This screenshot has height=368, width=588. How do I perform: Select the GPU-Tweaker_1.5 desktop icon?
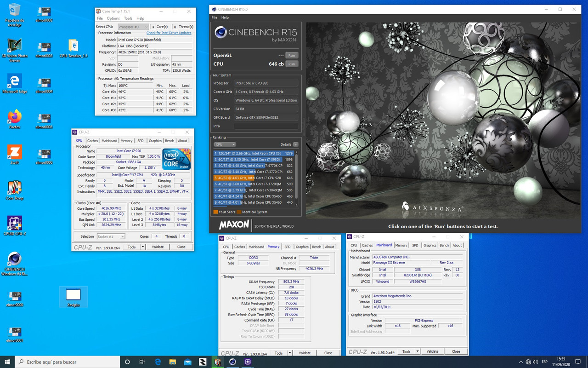(73, 48)
